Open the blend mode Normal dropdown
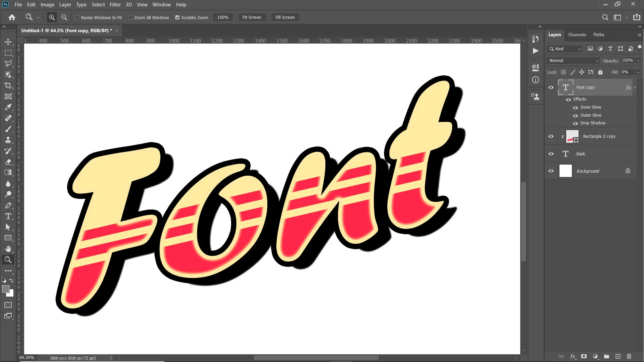 pos(573,61)
